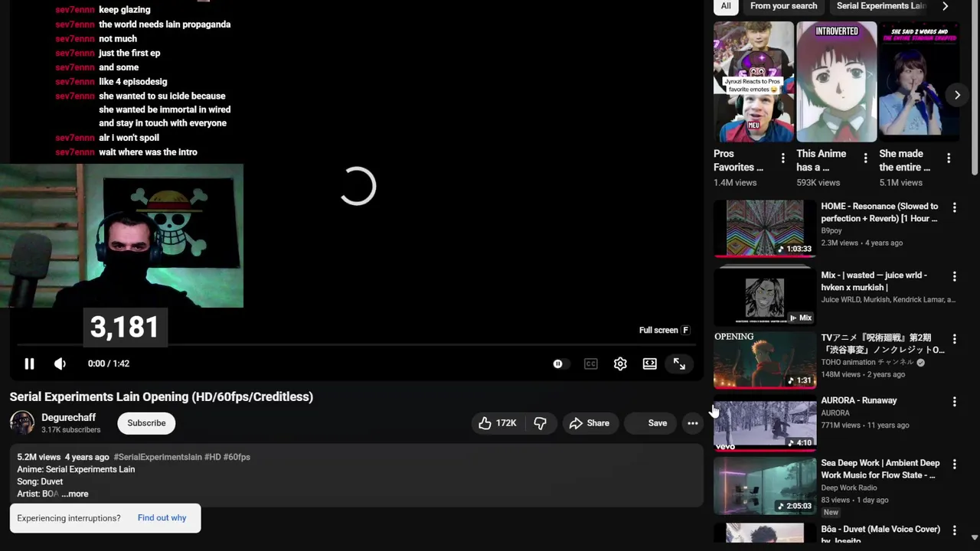The width and height of the screenshot is (980, 551).
Task: Enter full screen with the expand icon
Action: click(x=679, y=364)
